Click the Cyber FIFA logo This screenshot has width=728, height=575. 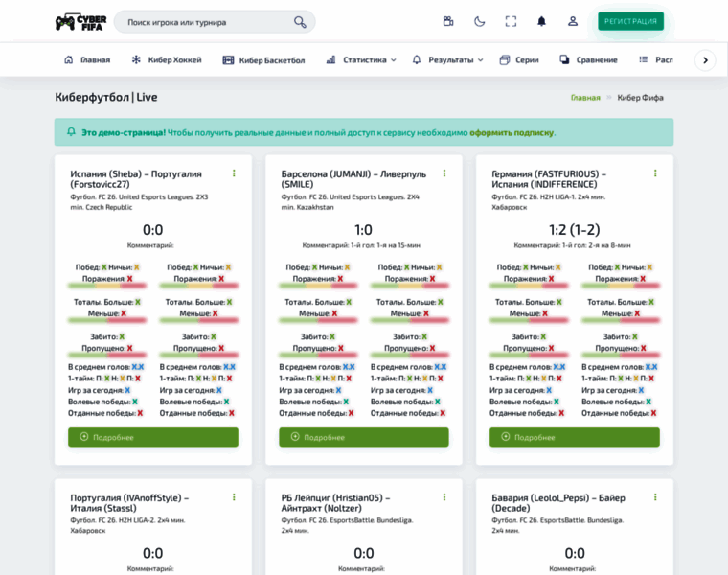click(80, 22)
